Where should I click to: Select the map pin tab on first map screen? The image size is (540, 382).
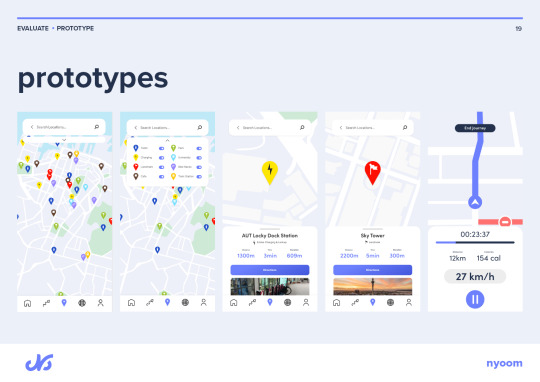64,303
